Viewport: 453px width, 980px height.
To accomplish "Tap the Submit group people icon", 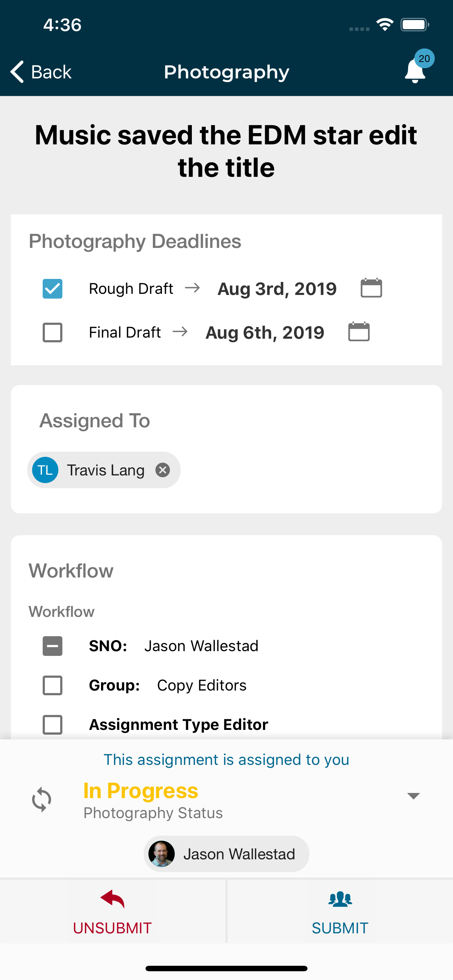I will (x=340, y=899).
